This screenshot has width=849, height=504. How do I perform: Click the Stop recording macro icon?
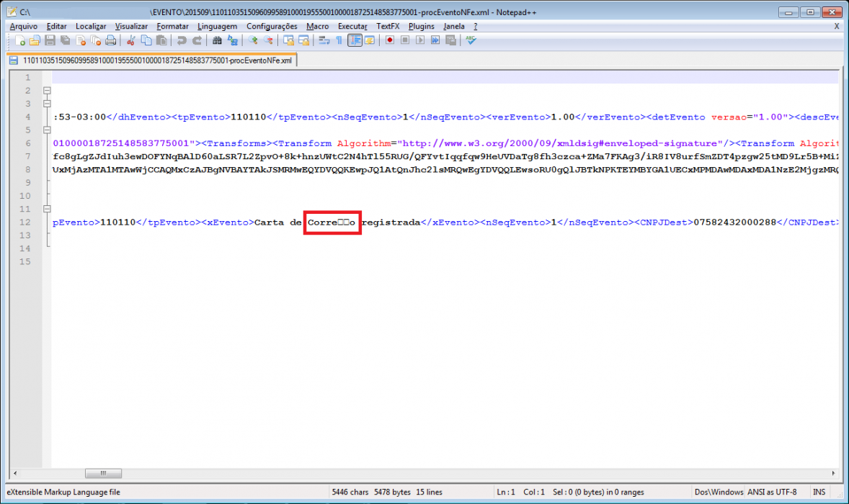tap(405, 40)
